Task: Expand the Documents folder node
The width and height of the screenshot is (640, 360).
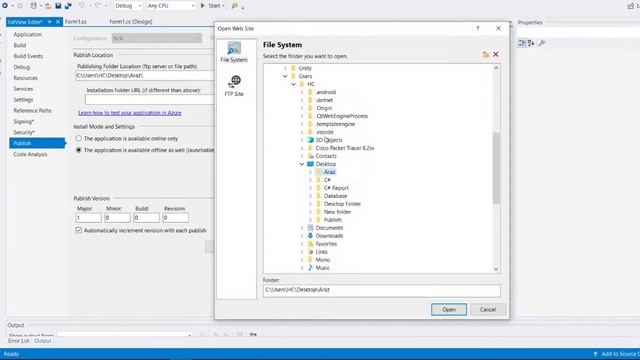Action: [x=302, y=228]
